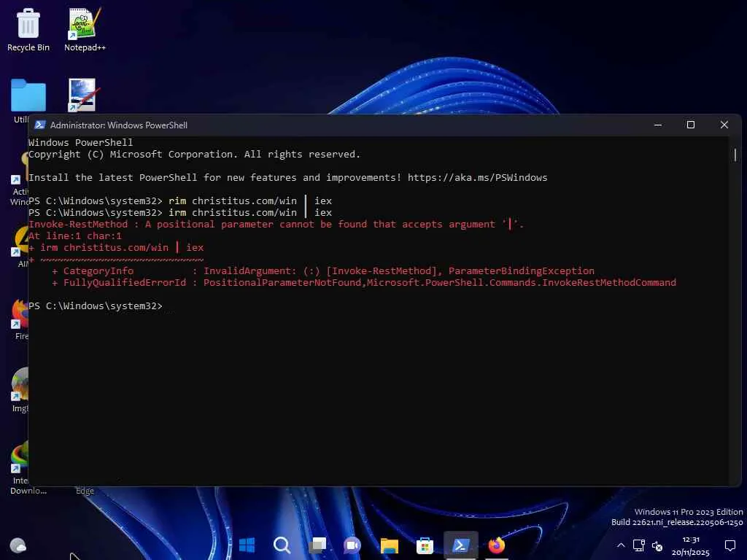This screenshot has height=560, width=747.
Task: Click the 'Copyright (C) Microsoft Corporation' line
Action: tap(194, 155)
